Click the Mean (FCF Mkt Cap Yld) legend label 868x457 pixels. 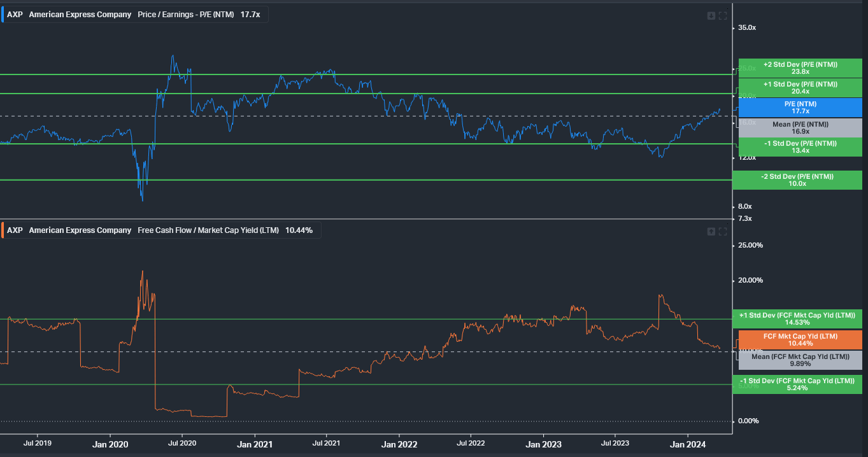(x=798, y=359)
